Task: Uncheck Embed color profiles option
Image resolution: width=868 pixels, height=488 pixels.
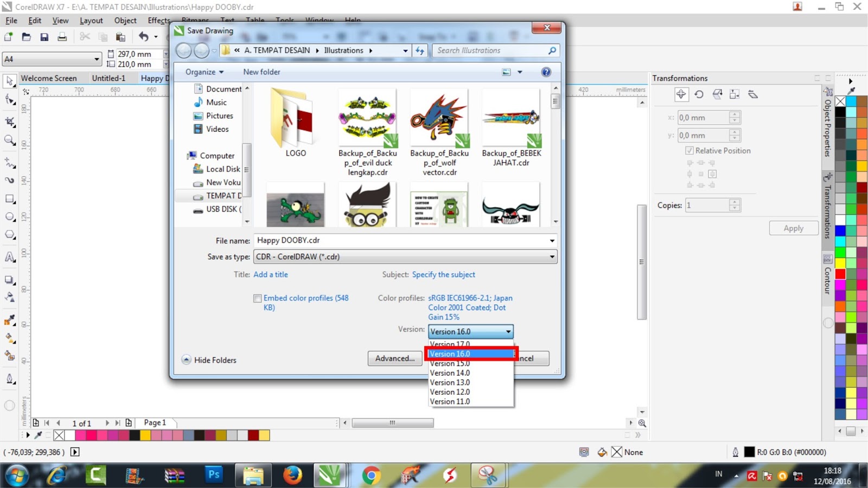Action: (258, 298)
